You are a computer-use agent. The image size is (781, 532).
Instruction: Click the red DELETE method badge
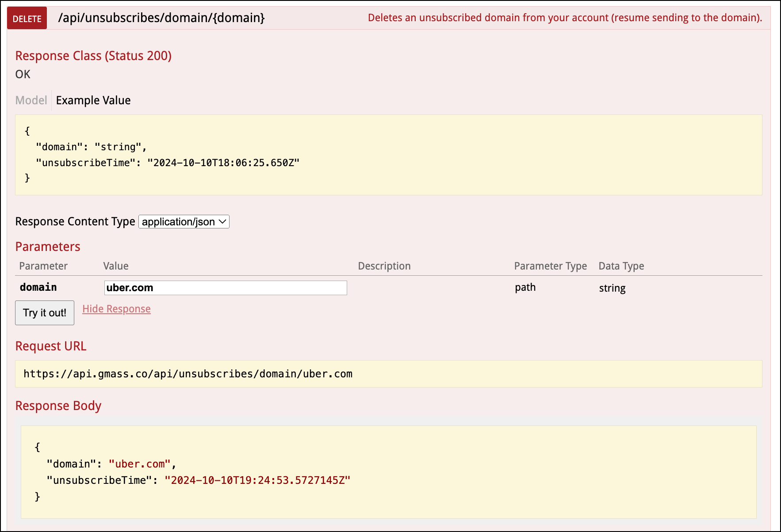27,18
